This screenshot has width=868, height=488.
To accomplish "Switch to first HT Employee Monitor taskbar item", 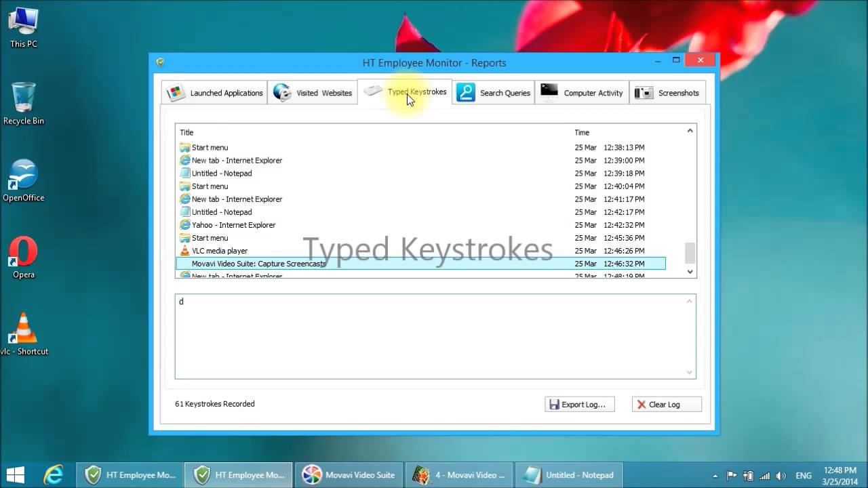I will coord(129,475).
